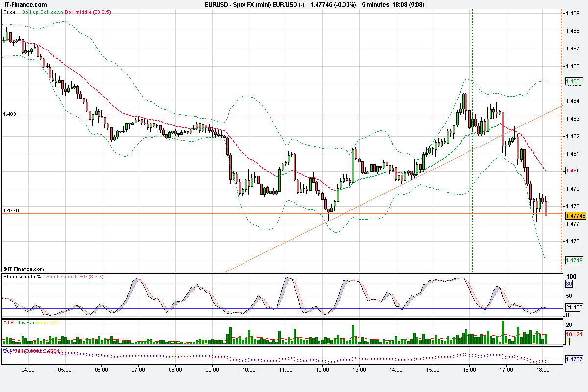
Task: Click the "12:00" time axis label
Action: click(x=322, y=369)
